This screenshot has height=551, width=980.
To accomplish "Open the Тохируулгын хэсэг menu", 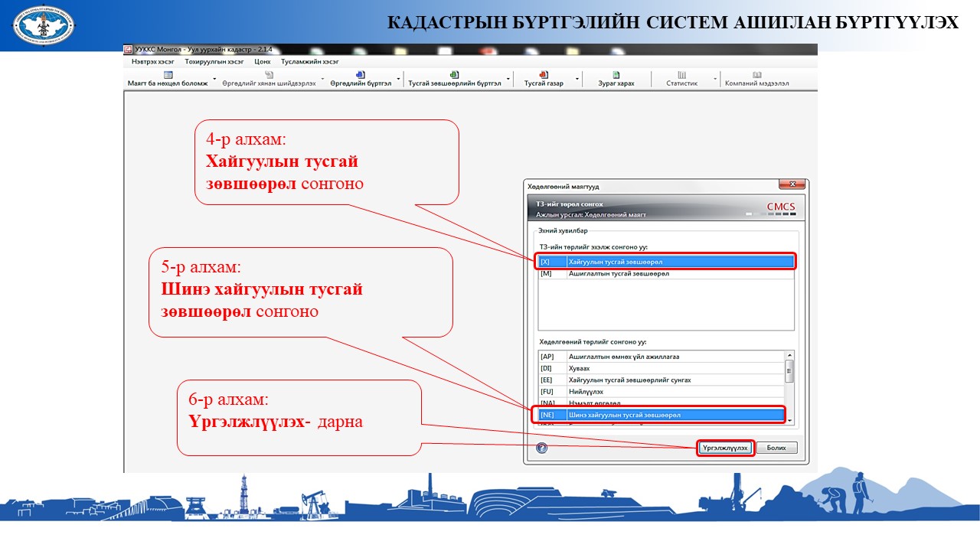I will pos(214,61).
